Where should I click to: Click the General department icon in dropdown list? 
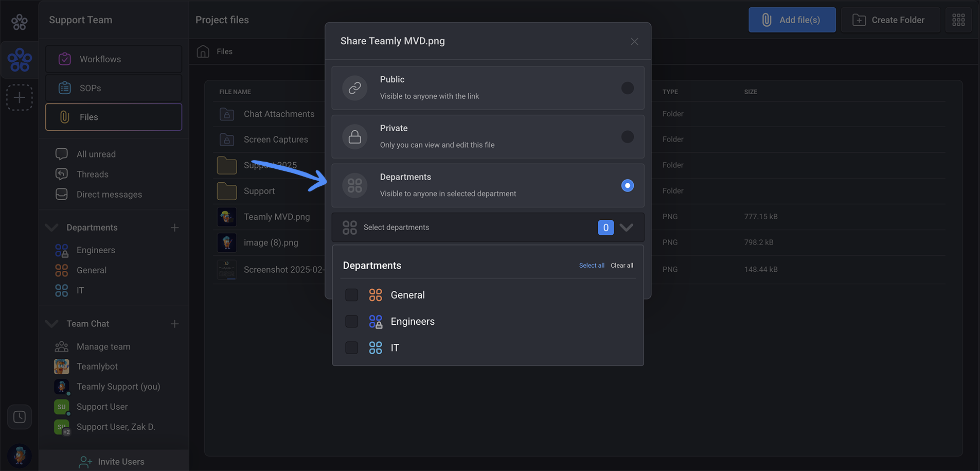coord(376,295)
